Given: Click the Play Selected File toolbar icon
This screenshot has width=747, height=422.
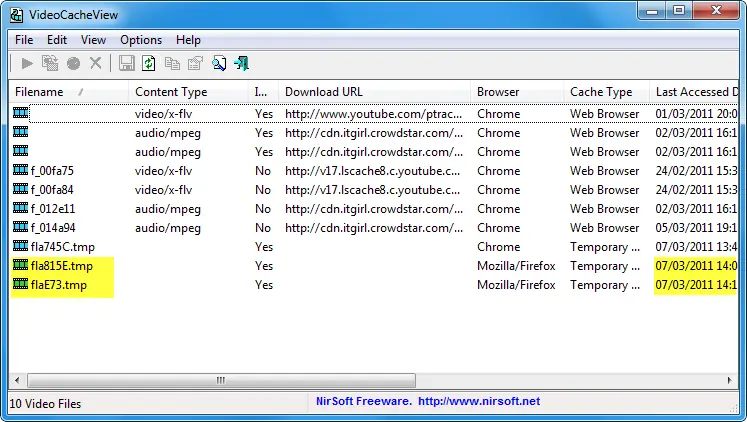Looking at the screenshot, I should pyautogui.click(x=27, y=63).
